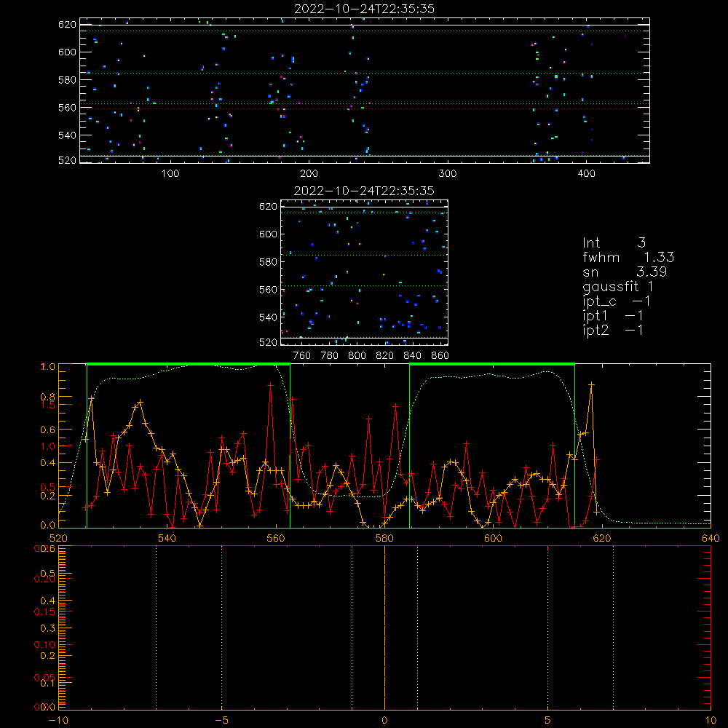728x728 pixels.
Task: Click the tall orange peak near 618 on profile plot
Action: (591, 385)
